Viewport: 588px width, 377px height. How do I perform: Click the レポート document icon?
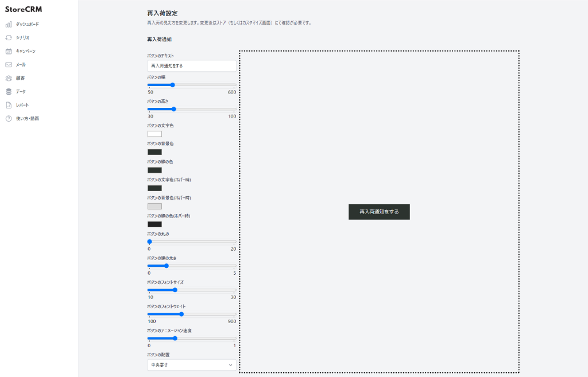(x=9, y=106)
